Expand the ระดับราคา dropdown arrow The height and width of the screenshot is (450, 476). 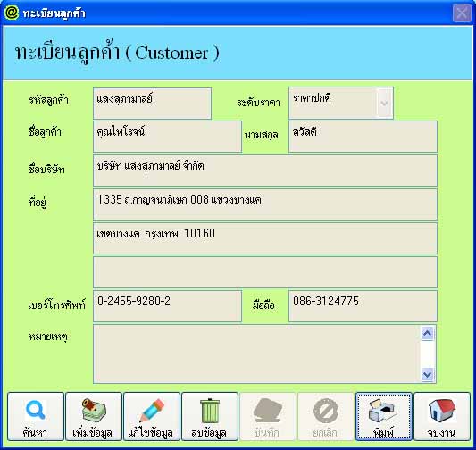384,104
